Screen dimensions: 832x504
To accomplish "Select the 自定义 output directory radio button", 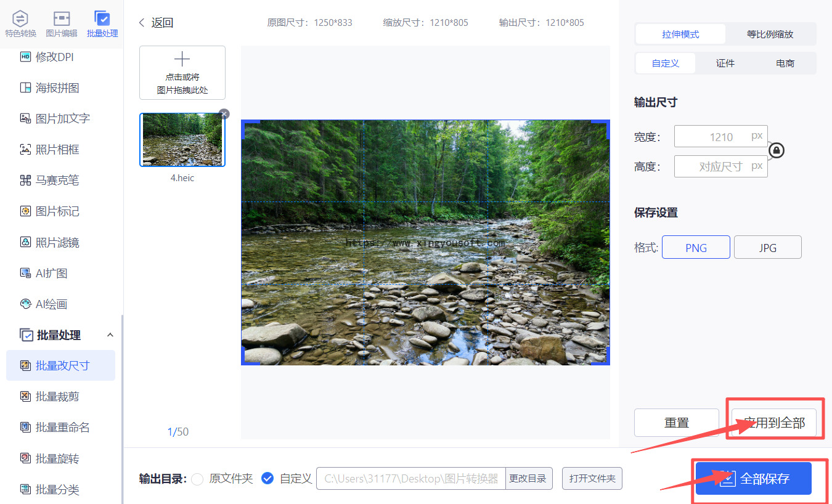I will click(x=267, y=478).
